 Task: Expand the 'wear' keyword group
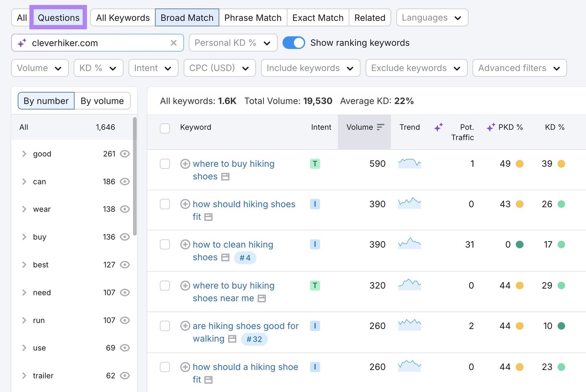click(x=24, y=209)
